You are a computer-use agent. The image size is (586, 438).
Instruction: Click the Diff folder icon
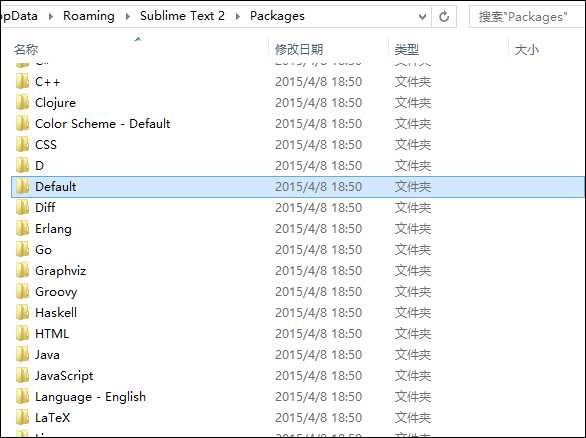pyautogui.click(x=22, y=207)
